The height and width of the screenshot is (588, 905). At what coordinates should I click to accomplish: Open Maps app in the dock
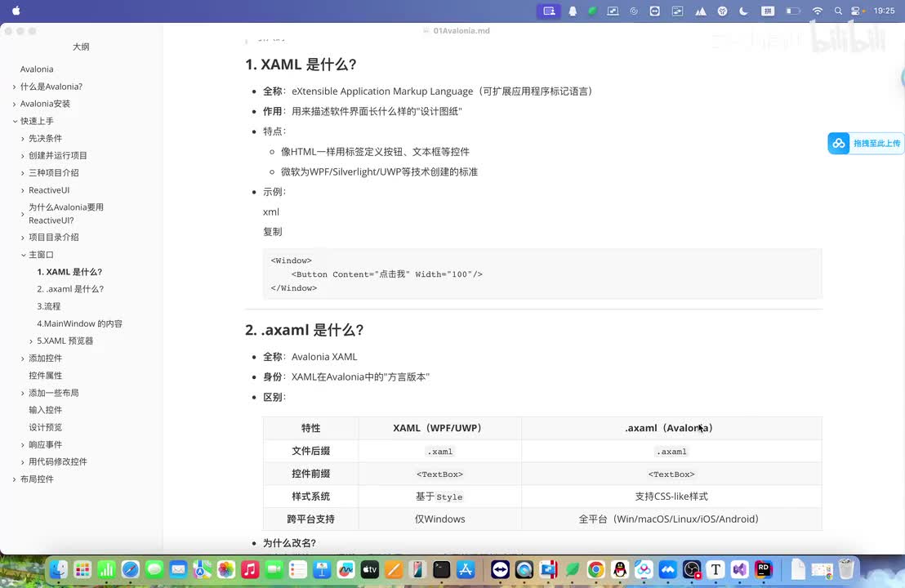[202, 570]
